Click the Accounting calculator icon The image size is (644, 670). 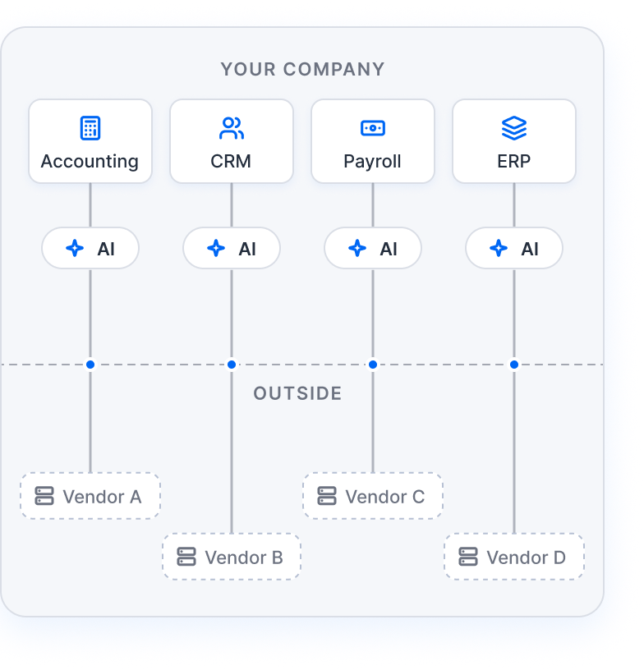point(90,128)
